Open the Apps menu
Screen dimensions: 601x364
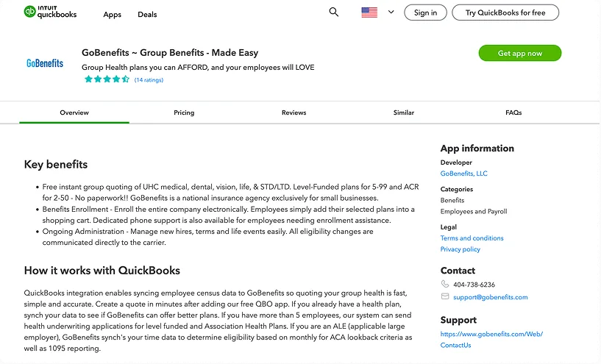pyautogui.click(x=112, y=15)
